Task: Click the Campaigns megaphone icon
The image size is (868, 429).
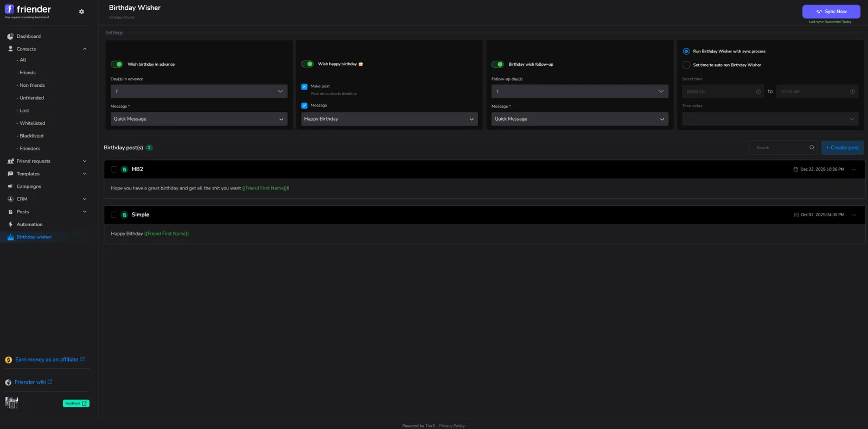Action: tap(10, 186)
